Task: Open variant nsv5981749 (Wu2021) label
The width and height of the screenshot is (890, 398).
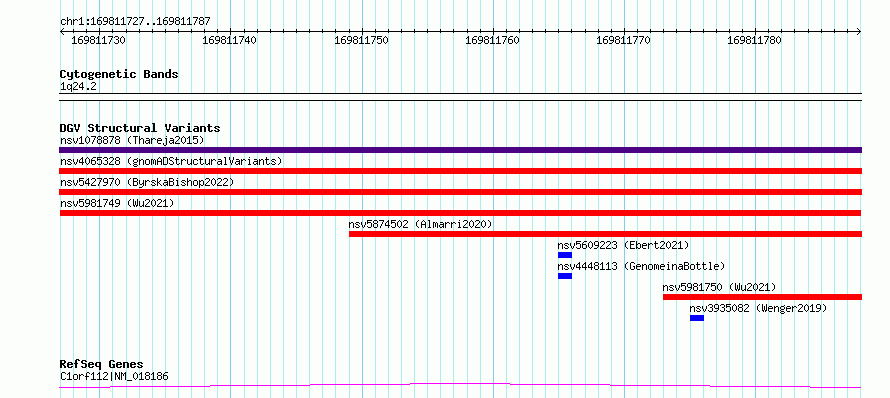Action: tap(117, 203)
